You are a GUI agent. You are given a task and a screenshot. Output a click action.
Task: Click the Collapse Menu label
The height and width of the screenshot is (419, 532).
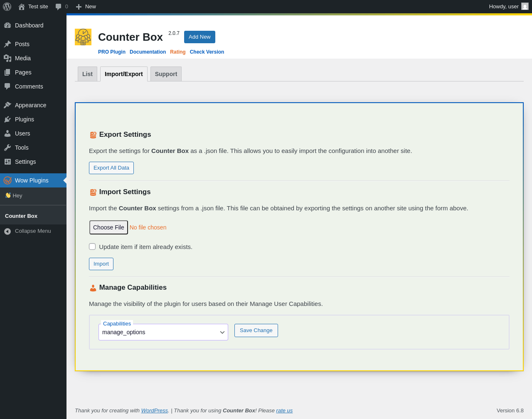33,231
